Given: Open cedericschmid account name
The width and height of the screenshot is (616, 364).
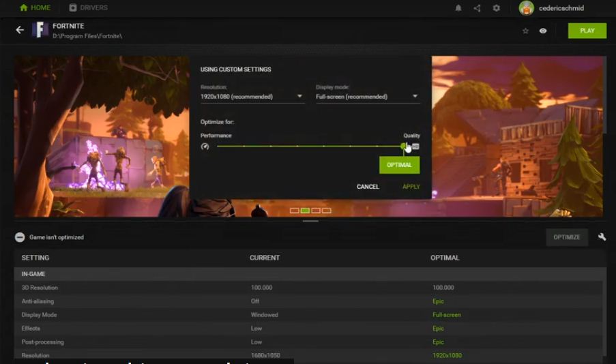Looking at the screenshot, I should coord(561,8).
